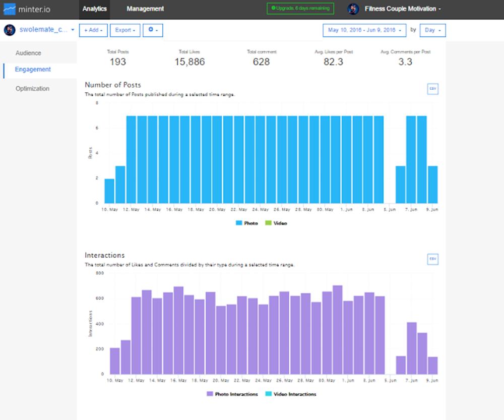Open the settings gear dropdown
This screenshot has width=504, height=420.
[x=153, y=30]
